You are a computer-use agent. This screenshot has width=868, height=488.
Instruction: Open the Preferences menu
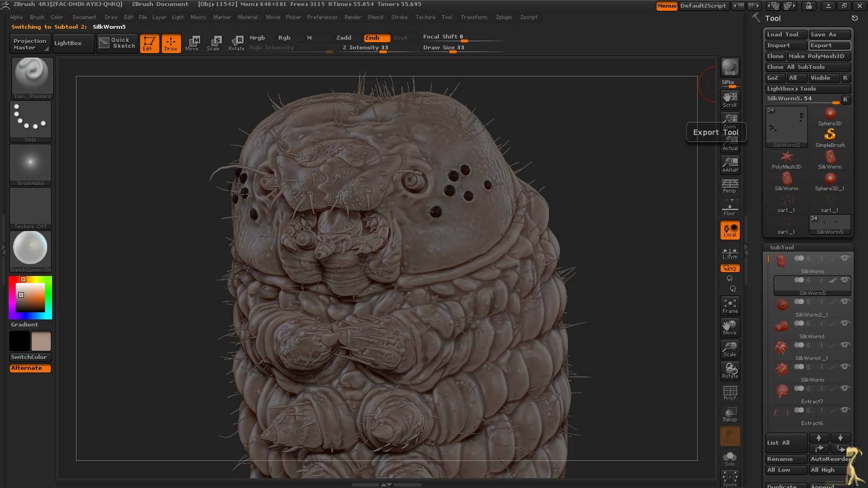(322, 17)
